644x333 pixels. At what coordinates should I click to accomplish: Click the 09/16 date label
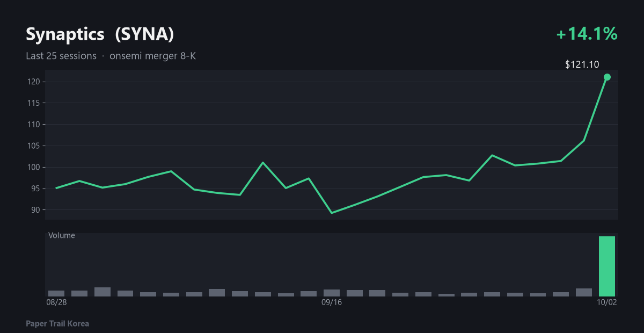332,303
